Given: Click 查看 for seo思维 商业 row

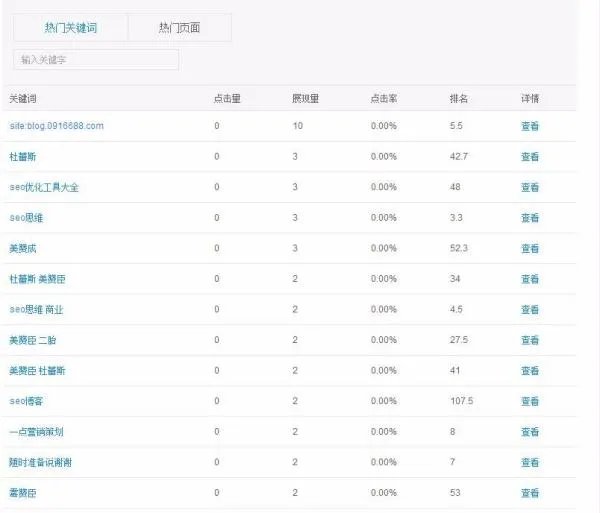Looking at the screenshot, I should click(x=530, y=309).
